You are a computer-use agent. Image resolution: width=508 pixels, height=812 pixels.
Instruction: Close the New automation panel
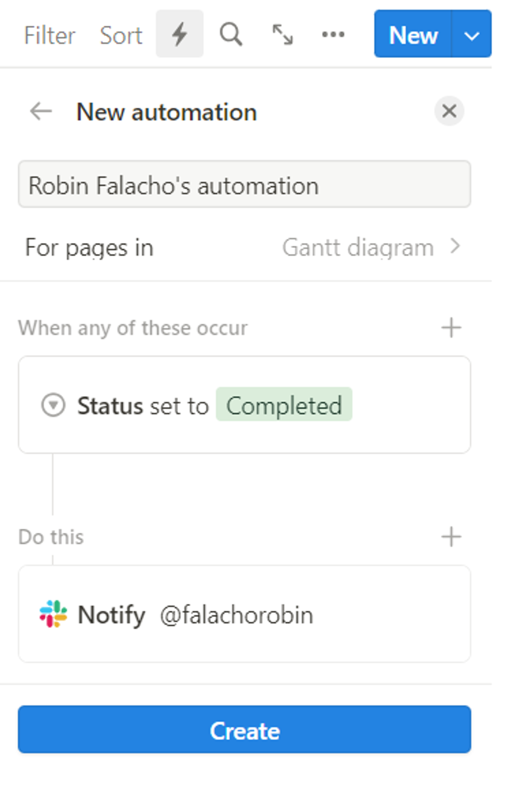(449, 111)
